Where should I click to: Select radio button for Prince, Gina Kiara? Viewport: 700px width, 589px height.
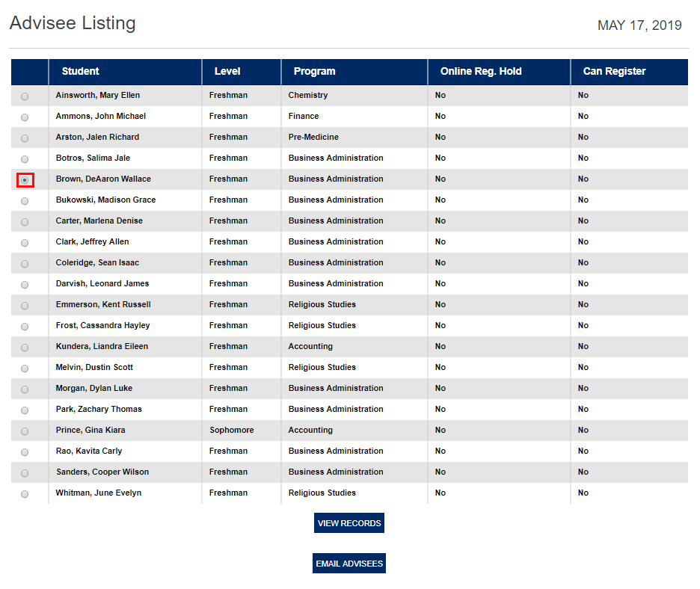coord(25,431)
